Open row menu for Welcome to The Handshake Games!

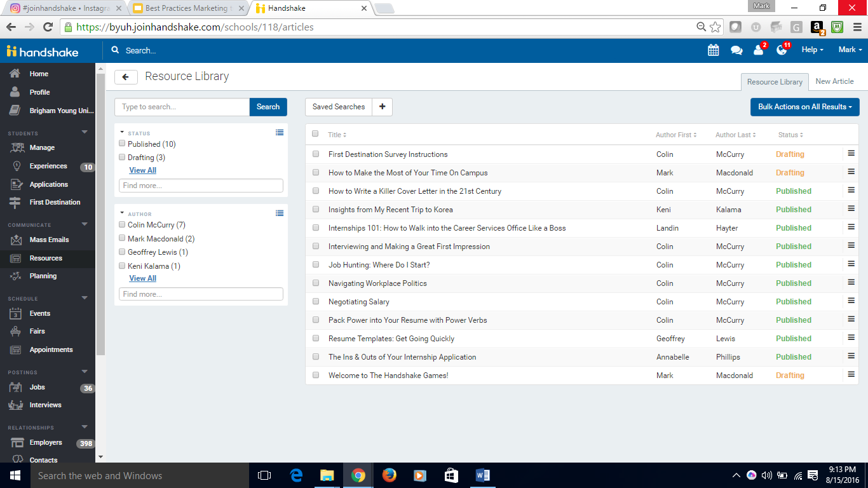851,374
